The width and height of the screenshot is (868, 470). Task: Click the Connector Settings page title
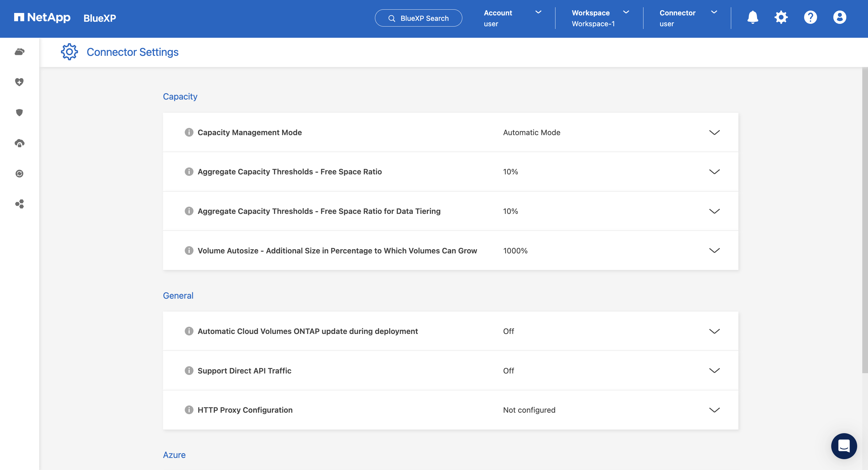pyautogui.click(x=133, y=52)
